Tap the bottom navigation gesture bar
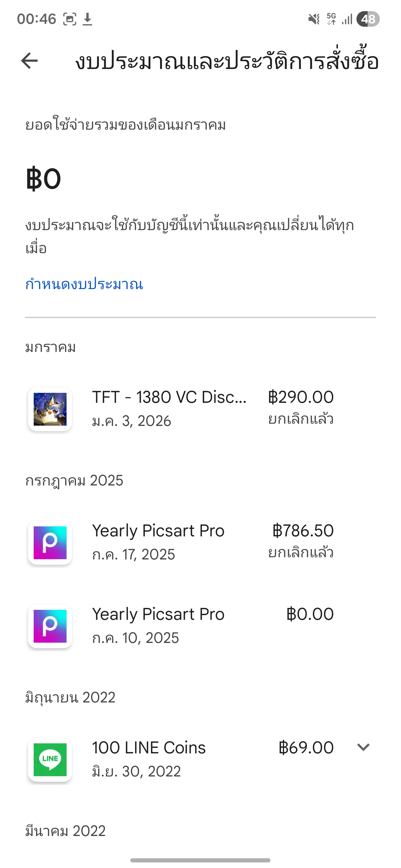 point(200,860)
